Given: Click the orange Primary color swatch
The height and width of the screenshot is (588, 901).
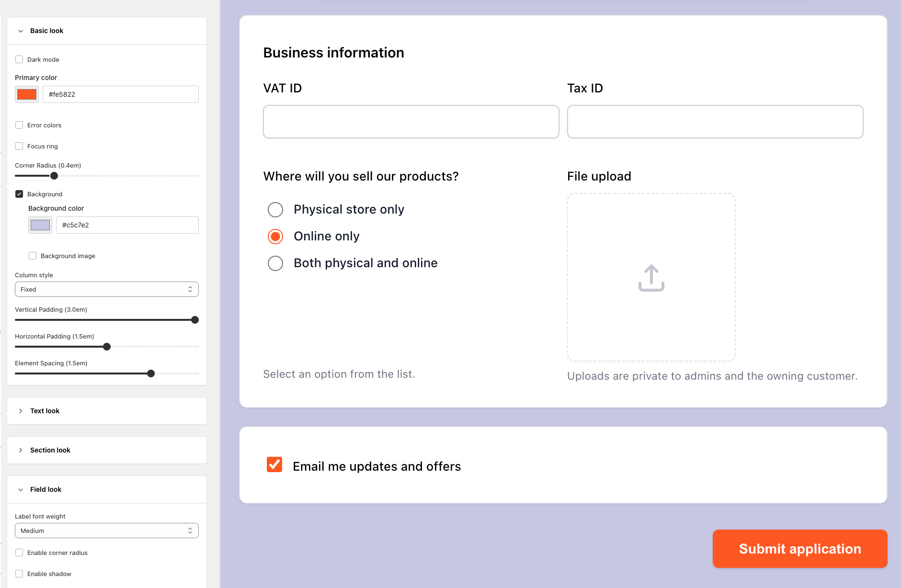Looking at the screenshot, I should coord(27,94).
